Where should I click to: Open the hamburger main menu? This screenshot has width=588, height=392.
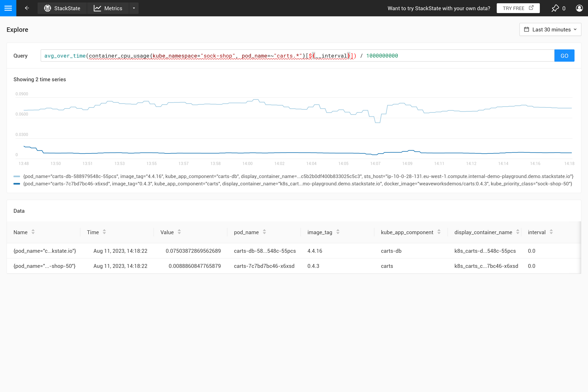8,8
